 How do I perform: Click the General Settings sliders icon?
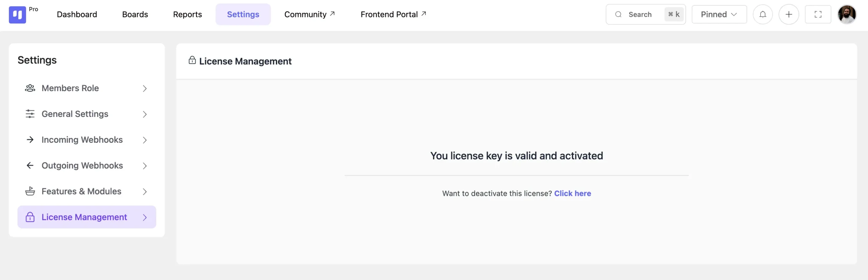tap(30, 114)
